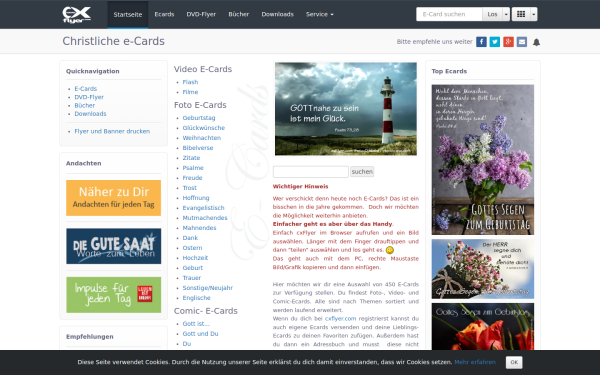Open Hoffnung category link
Viewport: 600px width, 375px height.
(x=196, y=198)
